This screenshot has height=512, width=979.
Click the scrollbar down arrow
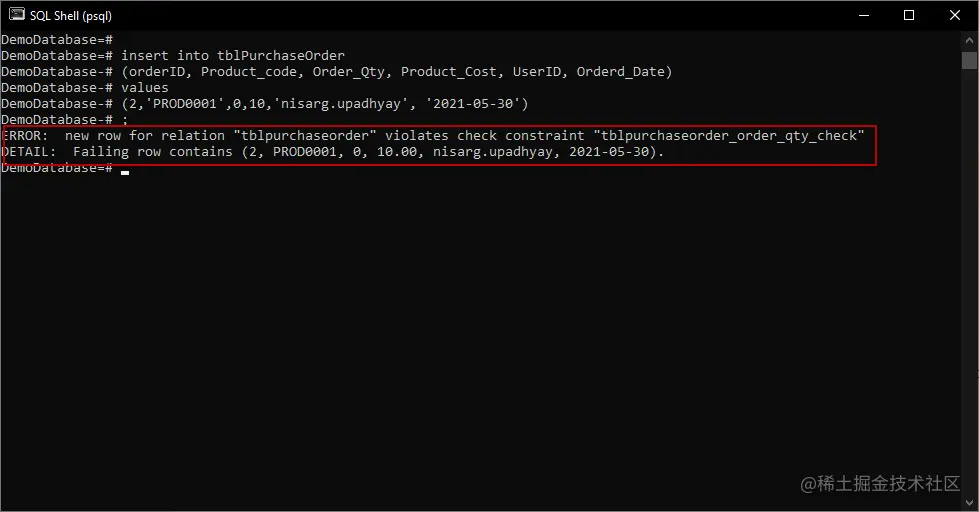coord(970,503)
